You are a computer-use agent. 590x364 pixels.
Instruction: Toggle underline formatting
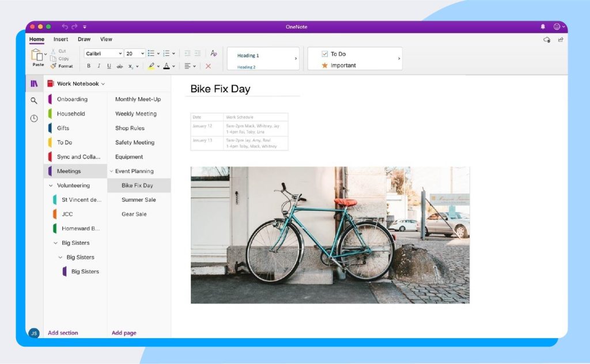[x=109, y=66]
